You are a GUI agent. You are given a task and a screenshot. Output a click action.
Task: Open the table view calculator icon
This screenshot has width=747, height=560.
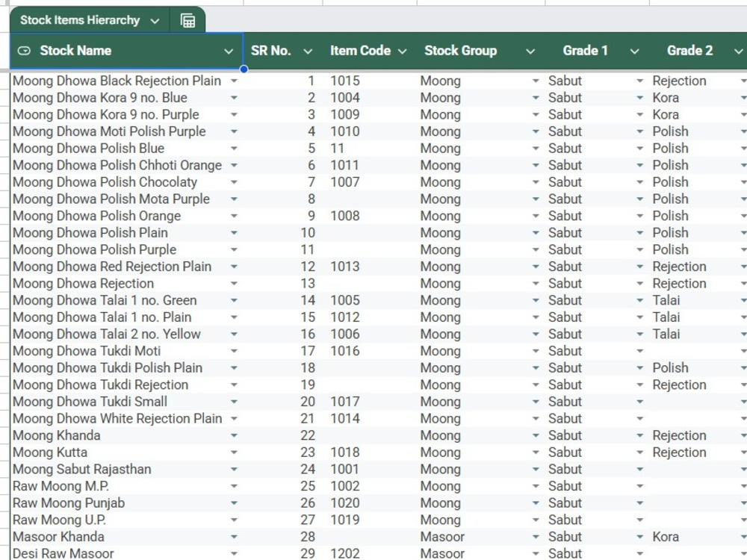[187, 20]
